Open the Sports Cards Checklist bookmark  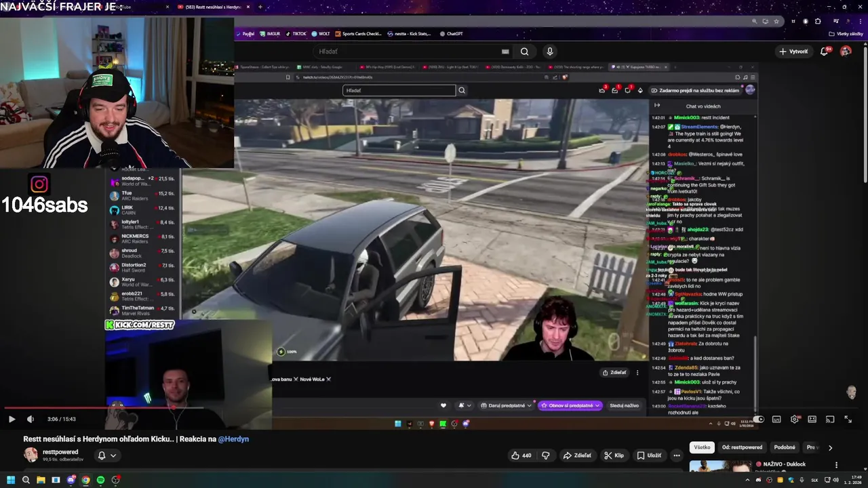359,33
